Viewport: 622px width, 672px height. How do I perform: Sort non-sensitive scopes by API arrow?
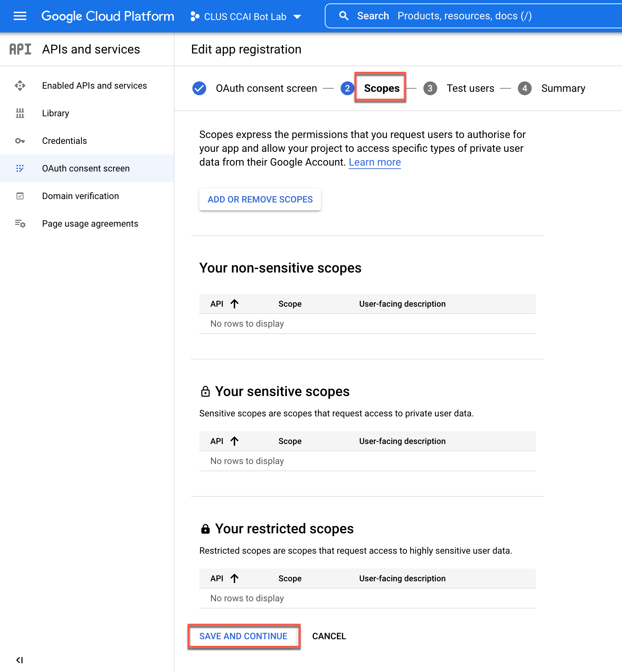(234, 304)
